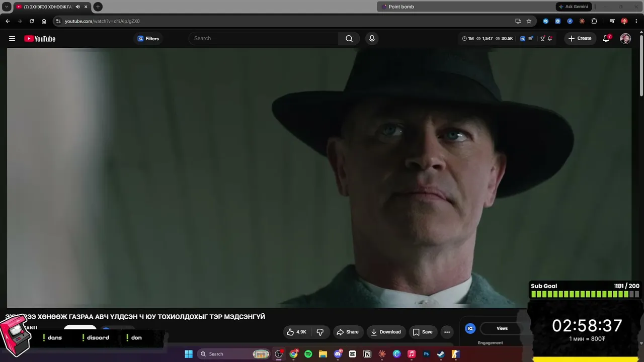Mute the YouTube tab audio
644x362 pixels.
click(78, 7)
